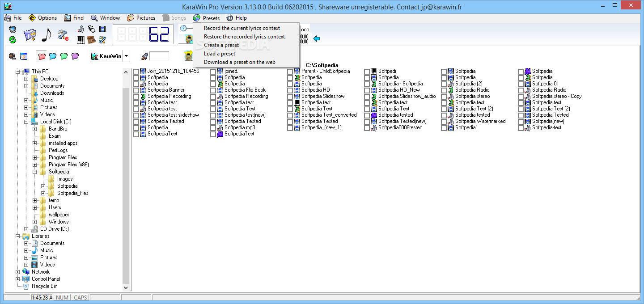
Task: Enable the Softpedia Watermarked checkbox
Action: point(444,122)
